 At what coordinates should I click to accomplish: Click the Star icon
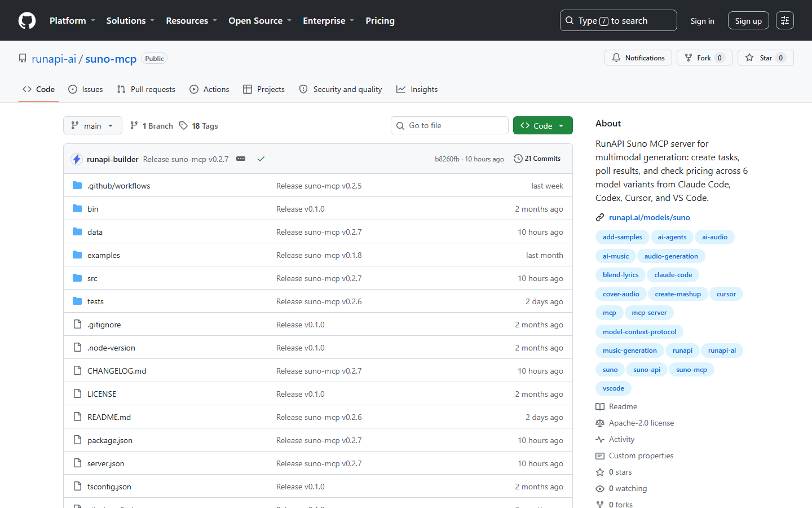(749, 58)
